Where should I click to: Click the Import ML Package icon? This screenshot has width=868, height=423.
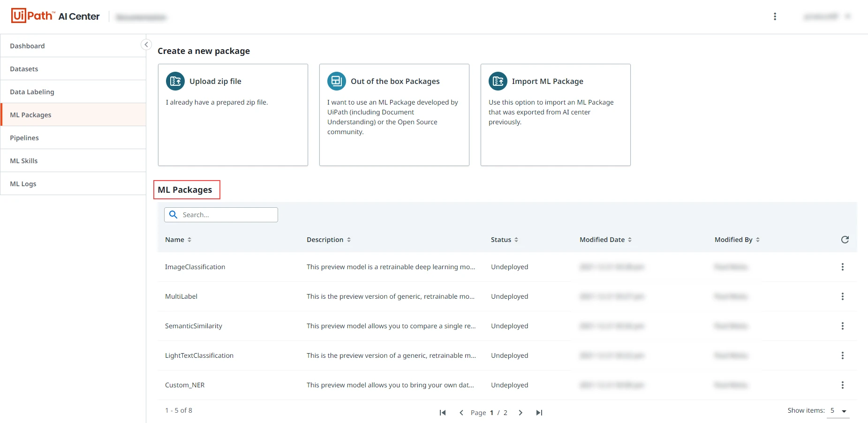tap(498, 81)
